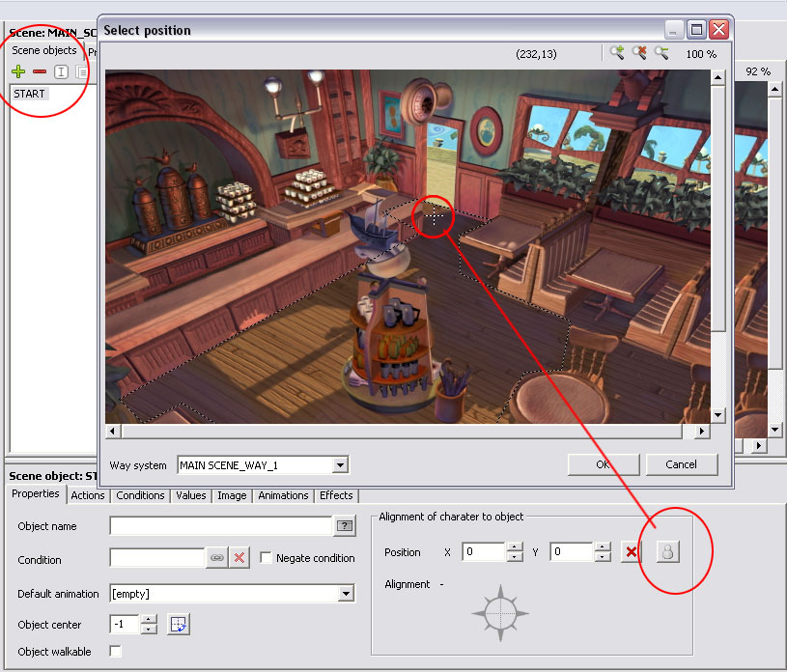Increase the Position X value
Image resolution: width=787 pixels, height=672 pixels.
515,547
